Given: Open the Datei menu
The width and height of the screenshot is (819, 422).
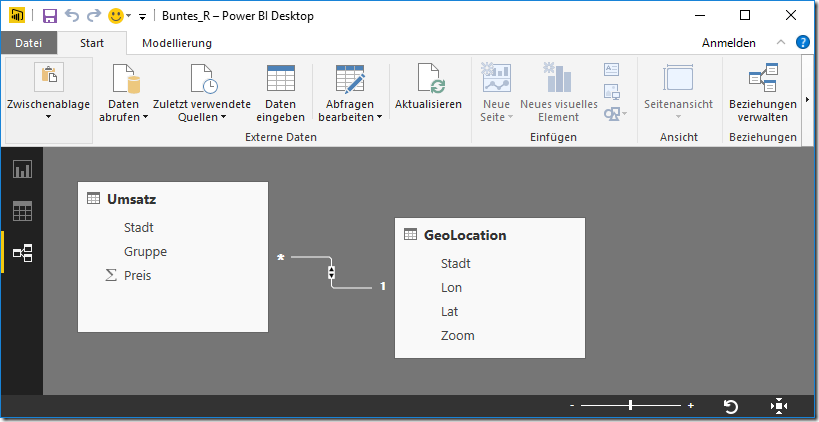Looking at the screenshot, I should pos(28,43).
